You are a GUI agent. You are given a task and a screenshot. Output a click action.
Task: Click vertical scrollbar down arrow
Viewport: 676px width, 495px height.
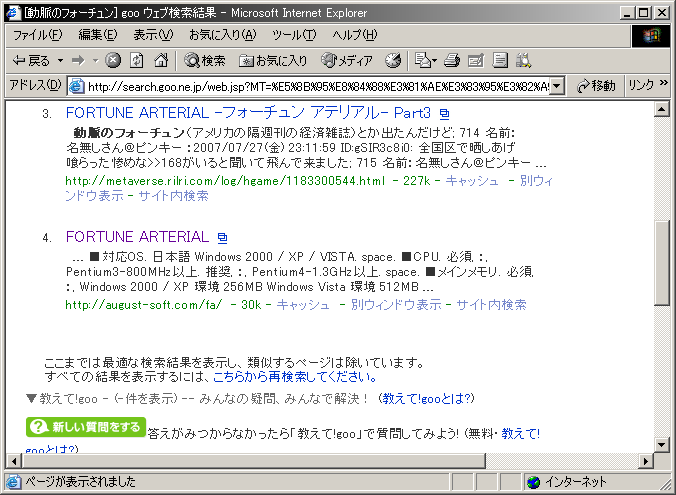click(661, 444)
